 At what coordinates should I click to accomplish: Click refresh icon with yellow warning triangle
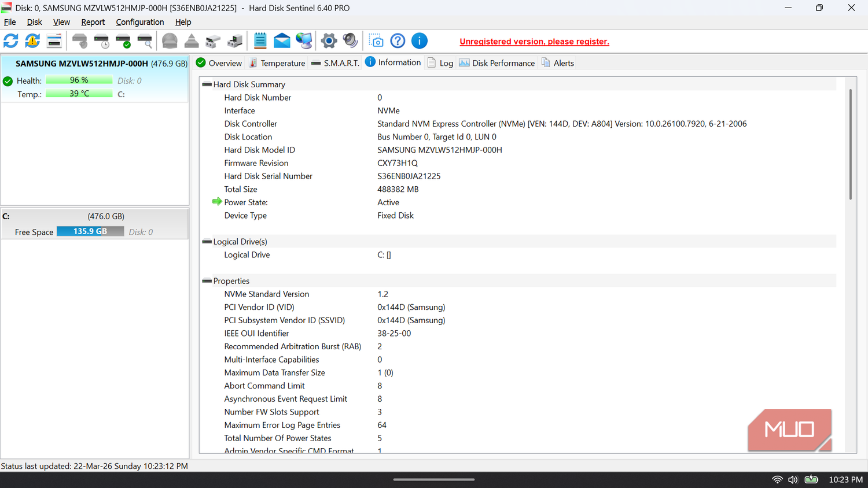pyautogui.click(x=32, y=41)
